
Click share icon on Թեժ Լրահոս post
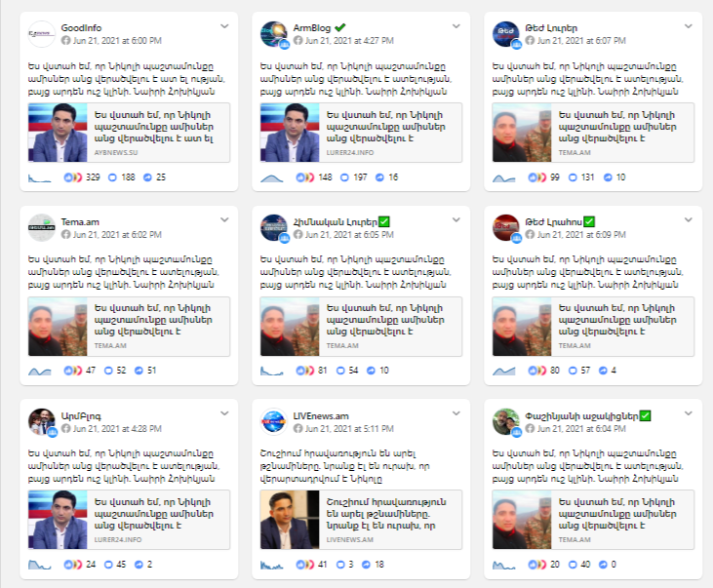(603, 371)
